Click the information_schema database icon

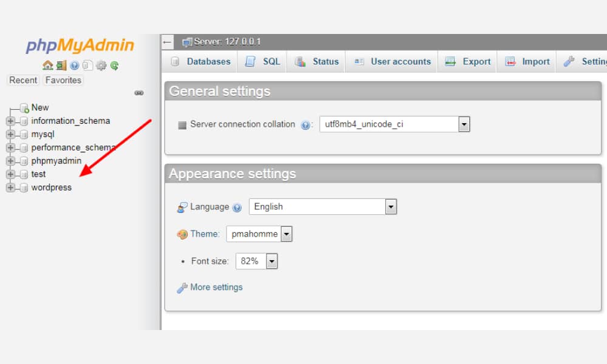(24, 121)
